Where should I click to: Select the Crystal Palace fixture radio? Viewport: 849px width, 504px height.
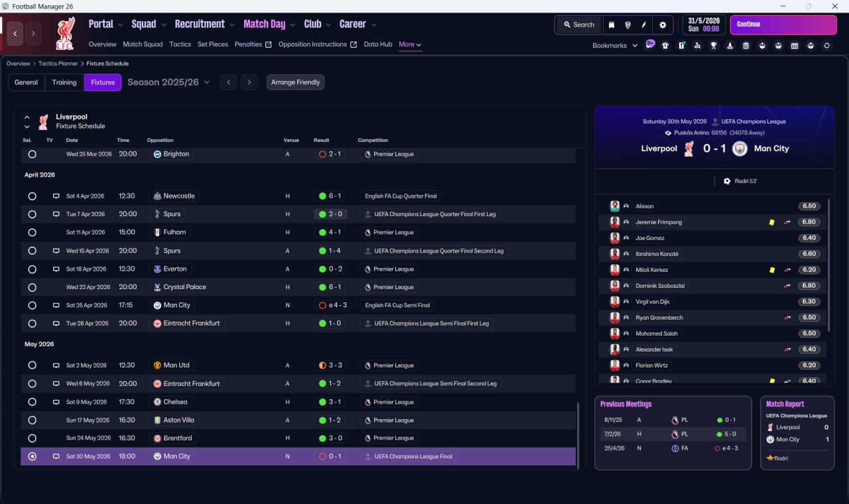32,287
